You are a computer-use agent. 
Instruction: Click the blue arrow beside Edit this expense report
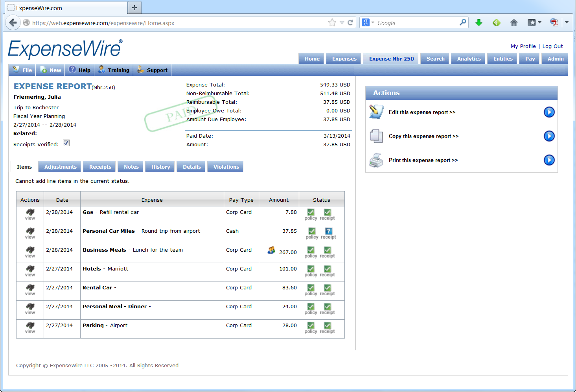click(549, 112)
